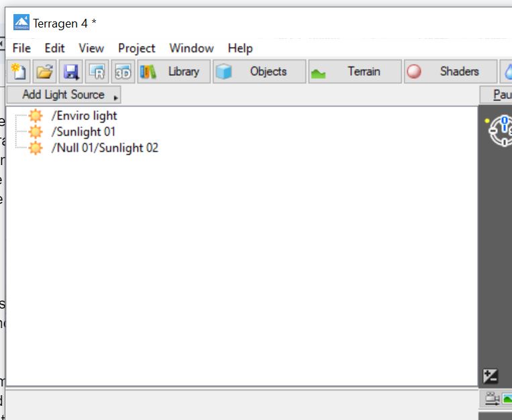
Task: Open the File menu
Action: pyautogui.click(x=21, y=48)
